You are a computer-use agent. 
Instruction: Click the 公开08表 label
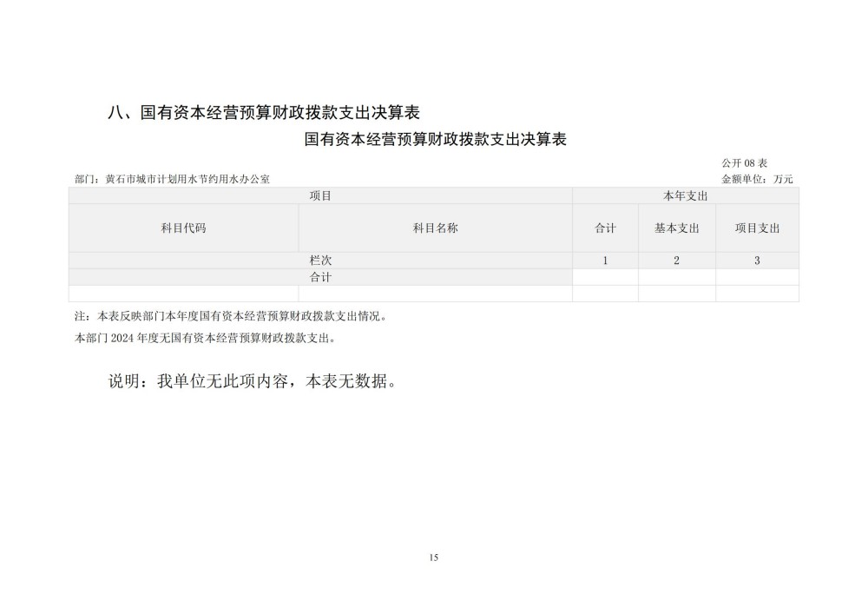pyautogui.click(x=744, y=163)
